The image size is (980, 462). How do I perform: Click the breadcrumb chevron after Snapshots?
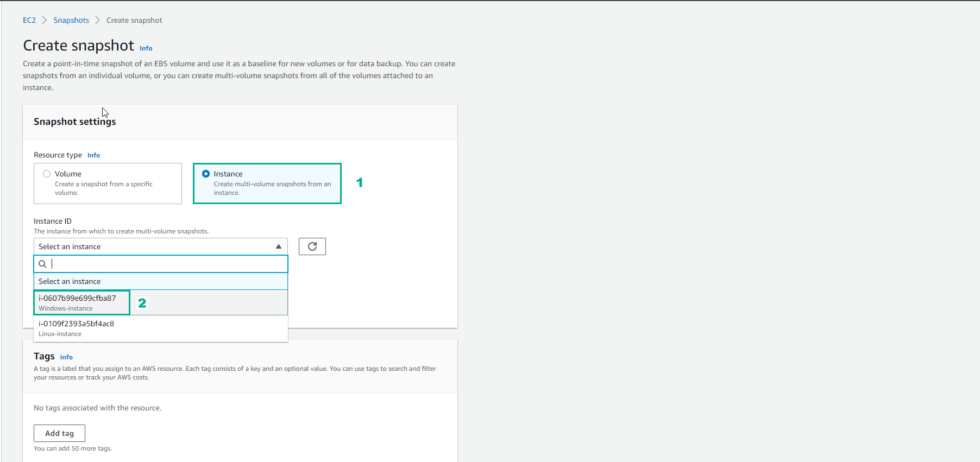tap(98, 20)
